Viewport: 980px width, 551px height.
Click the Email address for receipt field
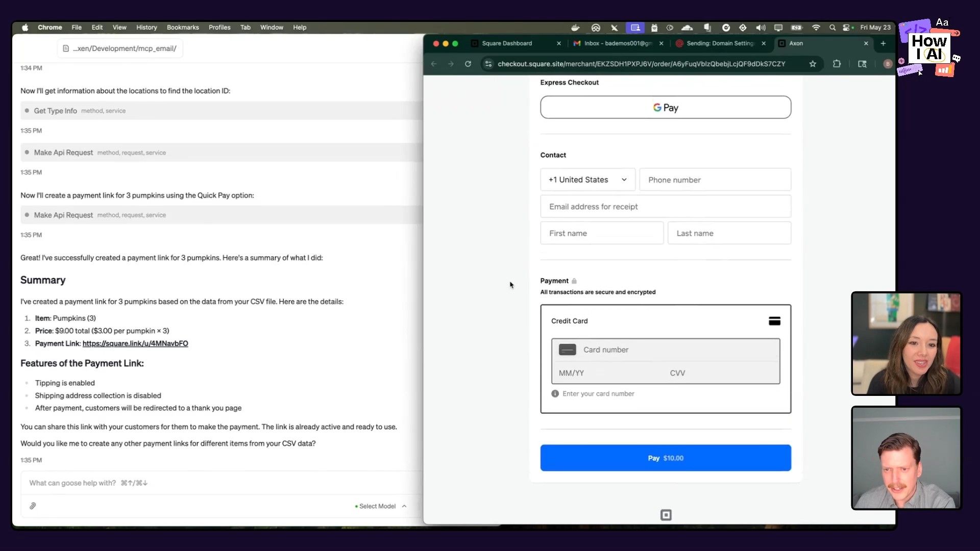pos(666,206)
